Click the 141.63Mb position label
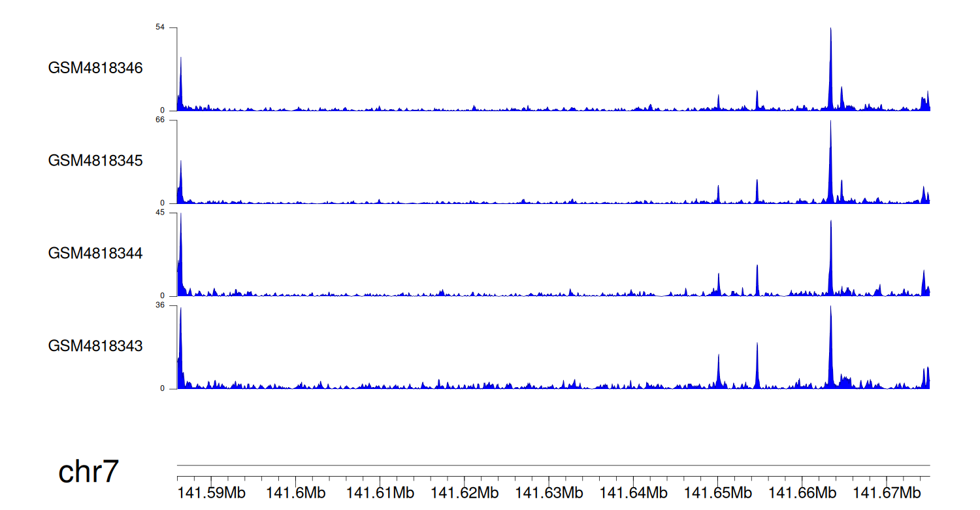980x510 pixels. pyautogui.click(x=549, y=492)
